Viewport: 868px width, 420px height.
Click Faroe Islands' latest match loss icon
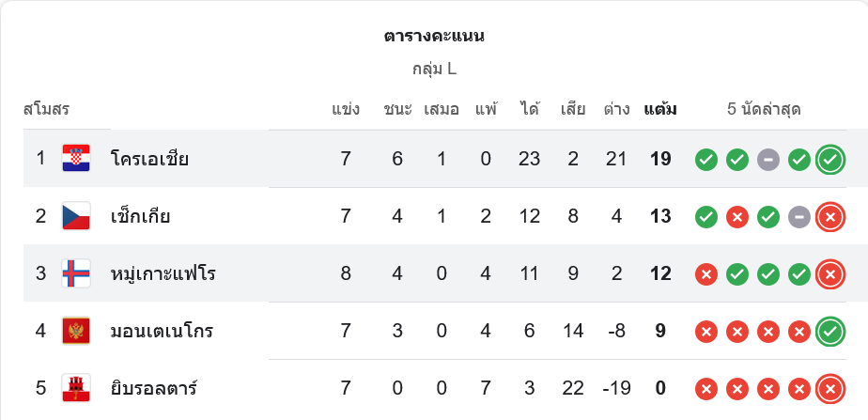829,274
